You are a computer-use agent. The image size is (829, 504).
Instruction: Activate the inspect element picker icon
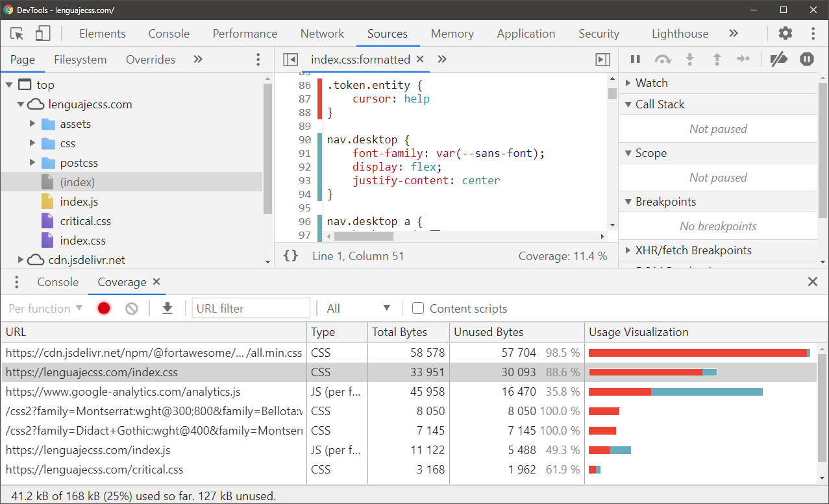point(18,34)
